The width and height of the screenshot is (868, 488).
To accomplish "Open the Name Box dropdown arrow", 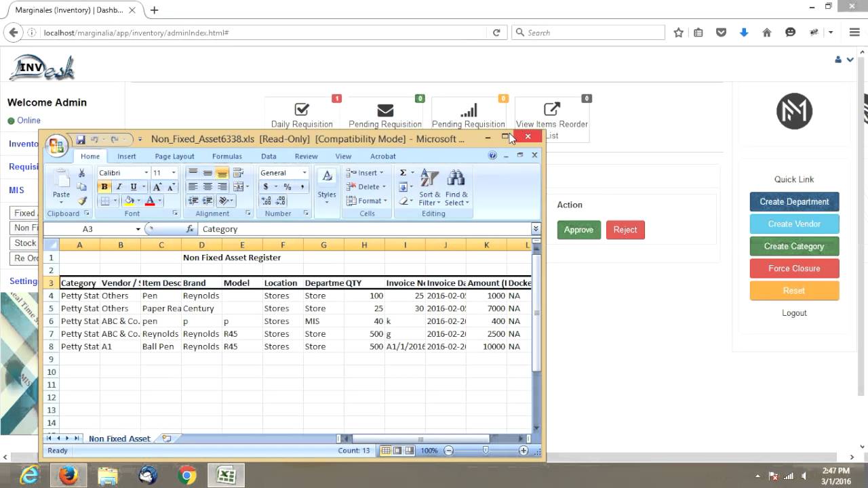I will (138, 229).
